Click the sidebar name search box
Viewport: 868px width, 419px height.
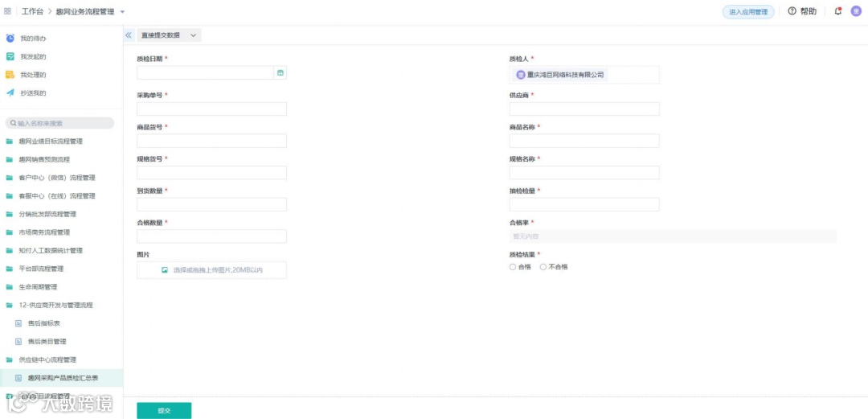click(59, 123)
